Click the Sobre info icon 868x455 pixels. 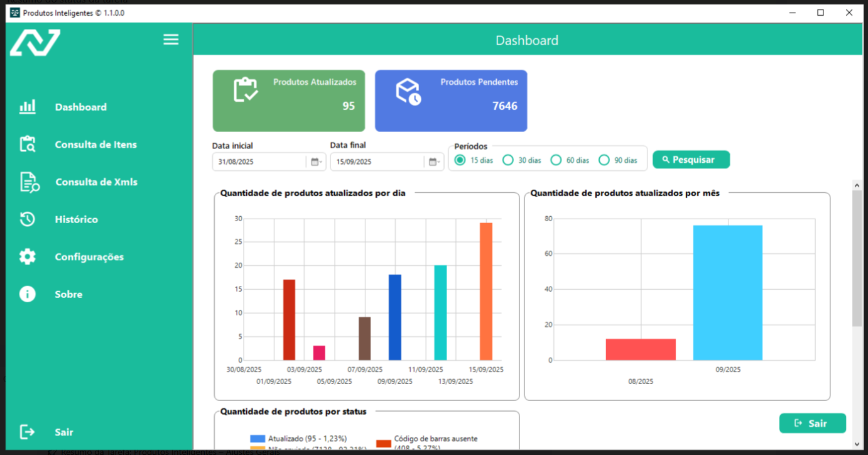click(28, 294)
